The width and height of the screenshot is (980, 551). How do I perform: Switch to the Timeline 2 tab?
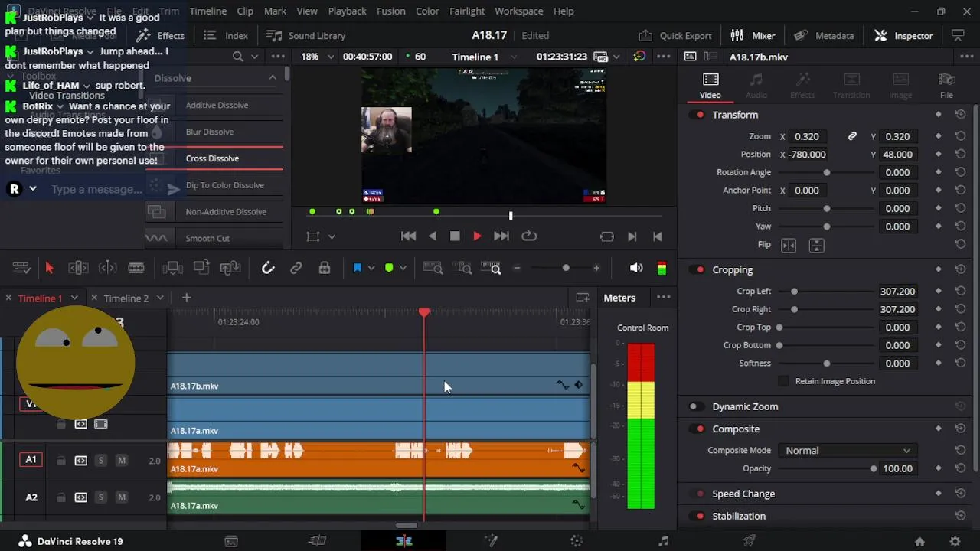pyautogui.click(x=126, y=298)
